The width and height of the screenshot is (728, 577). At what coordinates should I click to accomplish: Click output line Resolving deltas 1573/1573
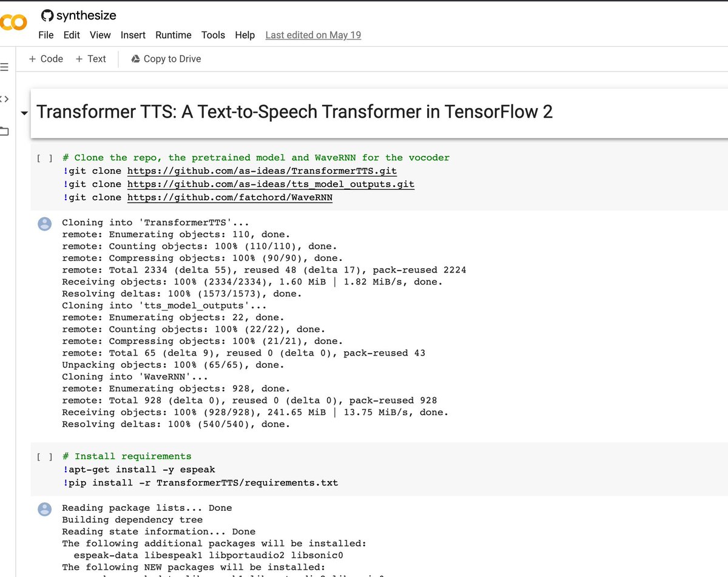pos(182,294)
